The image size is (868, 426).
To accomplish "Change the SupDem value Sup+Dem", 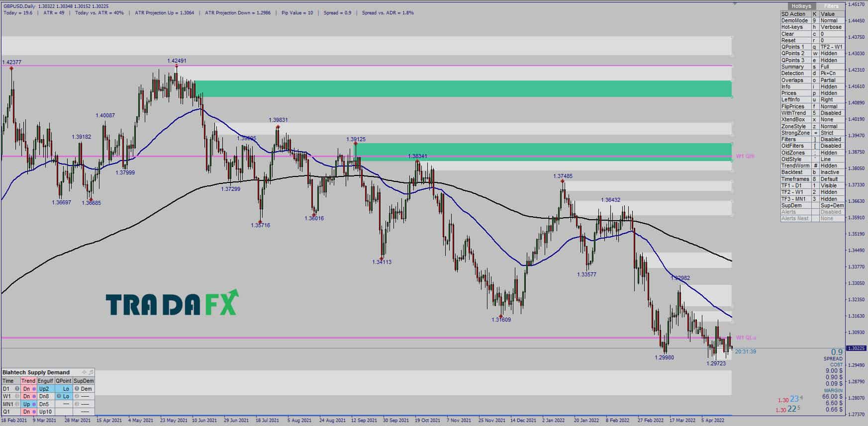I will (832, 205).
